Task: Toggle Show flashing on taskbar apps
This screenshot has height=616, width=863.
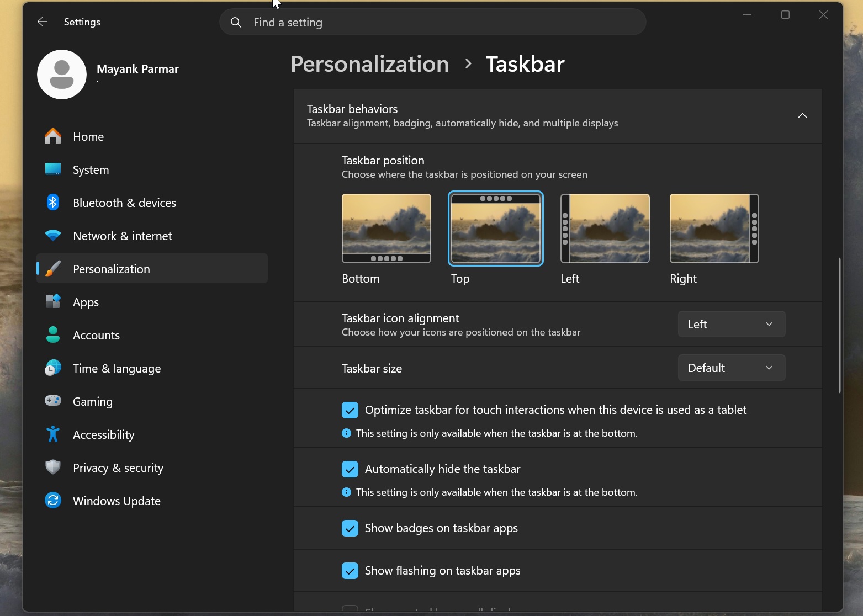Action: (350, 571)
